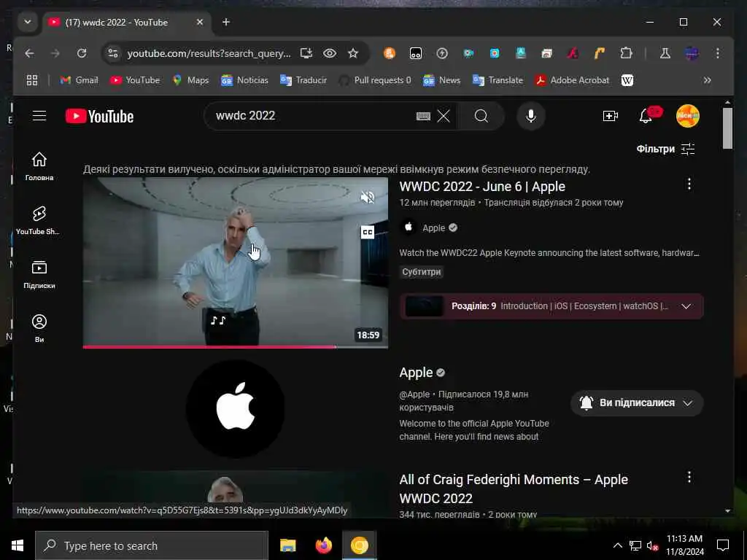Click the Субтитри badge
Image resolution: width=747 pixels, height=560 pixels.
tap(421, 272)
